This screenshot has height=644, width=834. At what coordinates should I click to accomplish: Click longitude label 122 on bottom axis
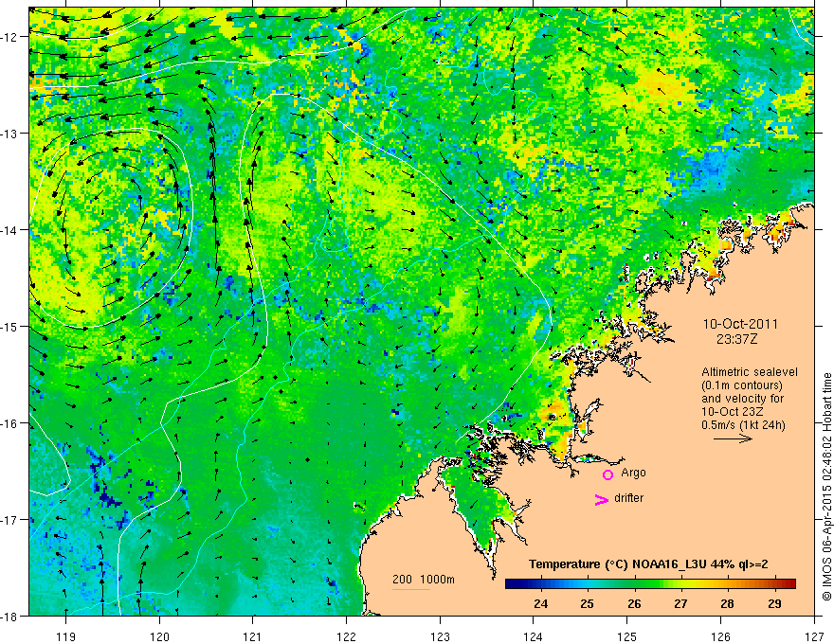coord(346,636)
